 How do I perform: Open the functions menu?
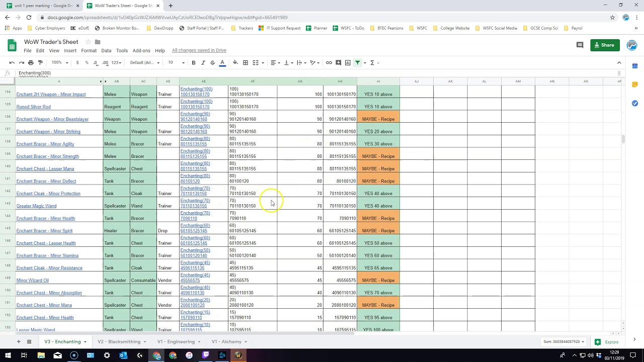(374, 63)
